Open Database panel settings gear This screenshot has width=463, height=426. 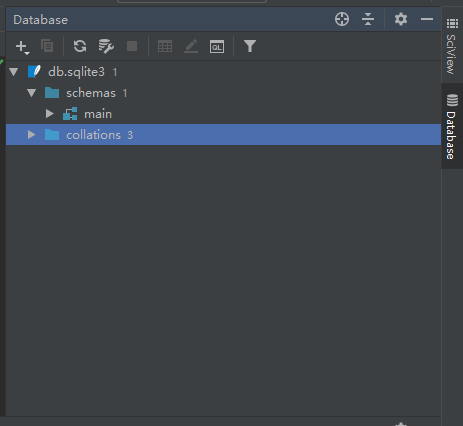[x=401, y=19]
